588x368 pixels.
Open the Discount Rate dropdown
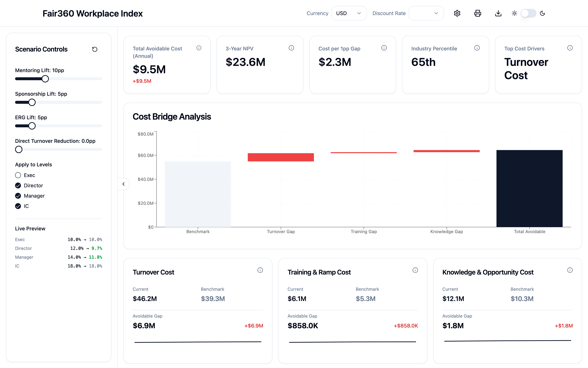(x=426, y=13)
